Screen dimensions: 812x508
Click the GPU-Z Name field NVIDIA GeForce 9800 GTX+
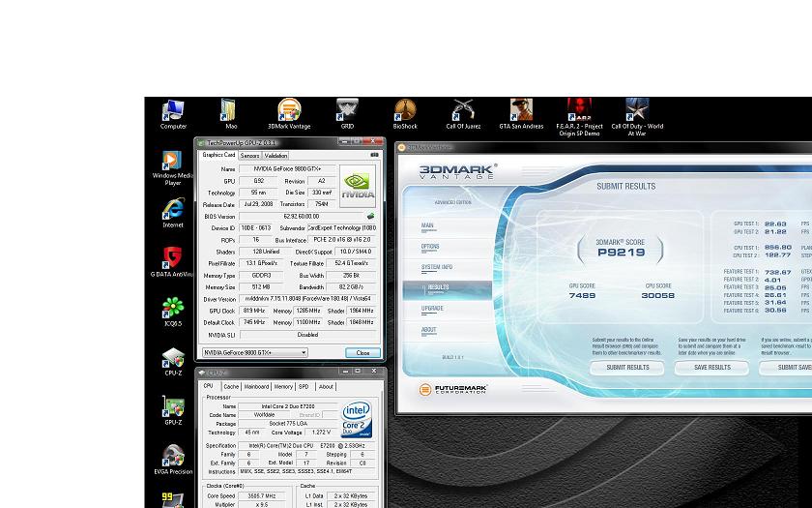[x=287, y=169]
